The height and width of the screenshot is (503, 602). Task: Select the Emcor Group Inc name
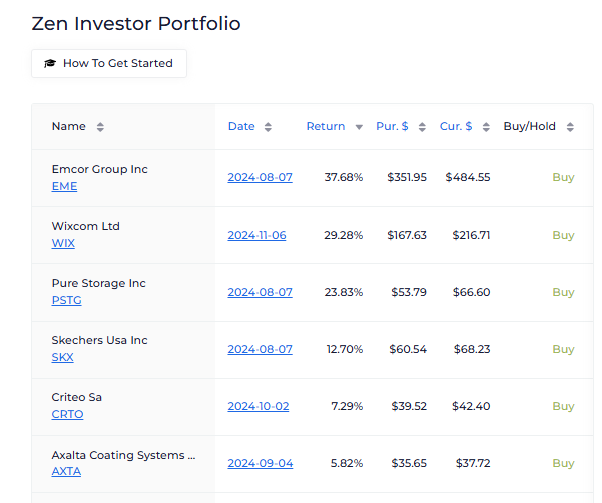(99, 169)
